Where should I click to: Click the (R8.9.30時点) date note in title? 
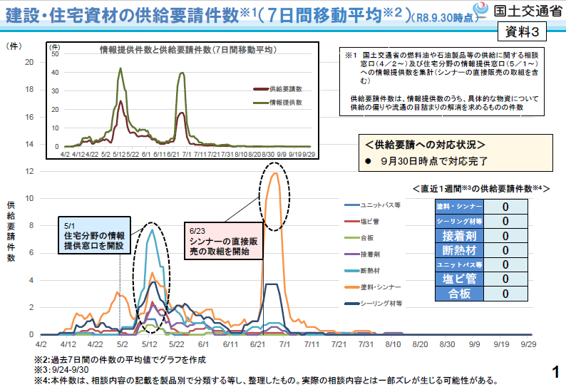tap(444, 18)
